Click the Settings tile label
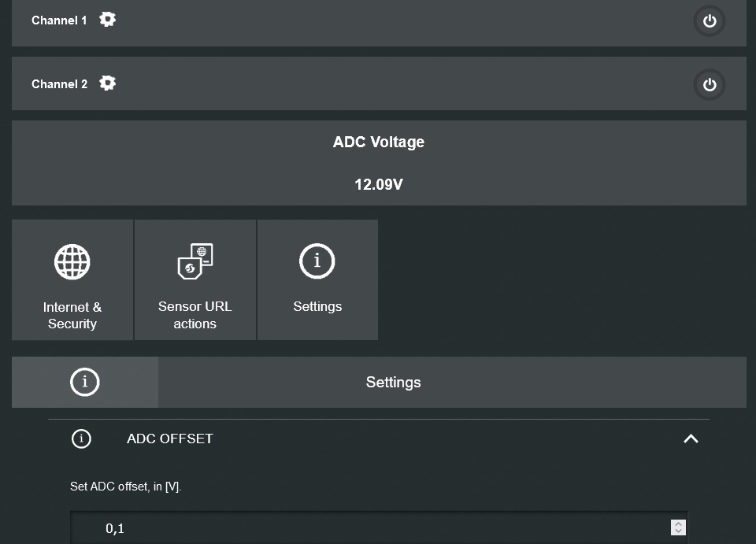 317,306
